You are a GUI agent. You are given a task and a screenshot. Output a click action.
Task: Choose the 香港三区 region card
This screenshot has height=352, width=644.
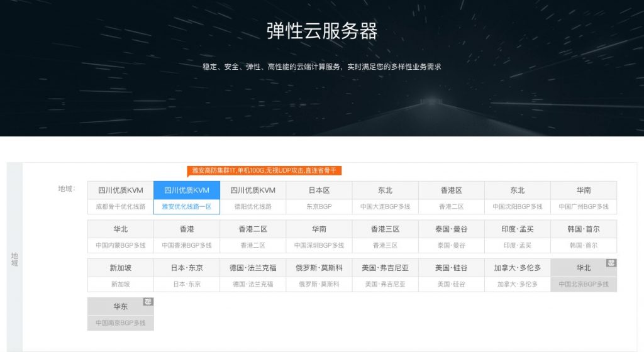386,236
